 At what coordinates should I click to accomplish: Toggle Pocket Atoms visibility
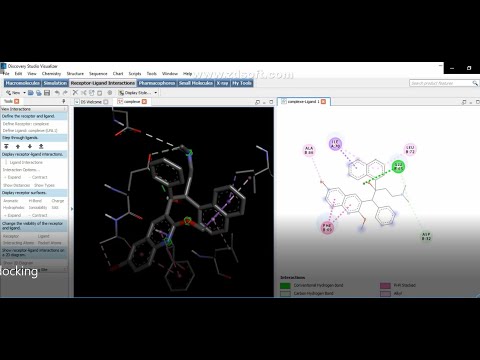tap(49, 243)
